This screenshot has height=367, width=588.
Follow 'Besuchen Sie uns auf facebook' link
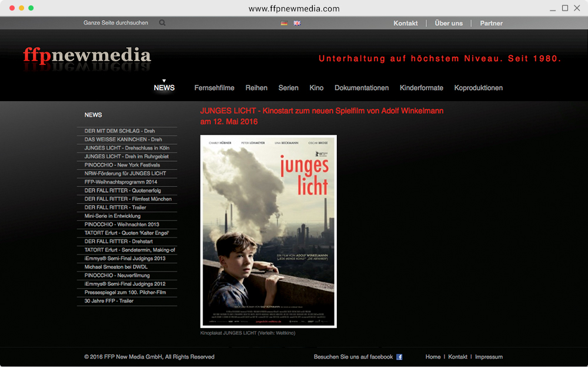click(x=353, y=357)
